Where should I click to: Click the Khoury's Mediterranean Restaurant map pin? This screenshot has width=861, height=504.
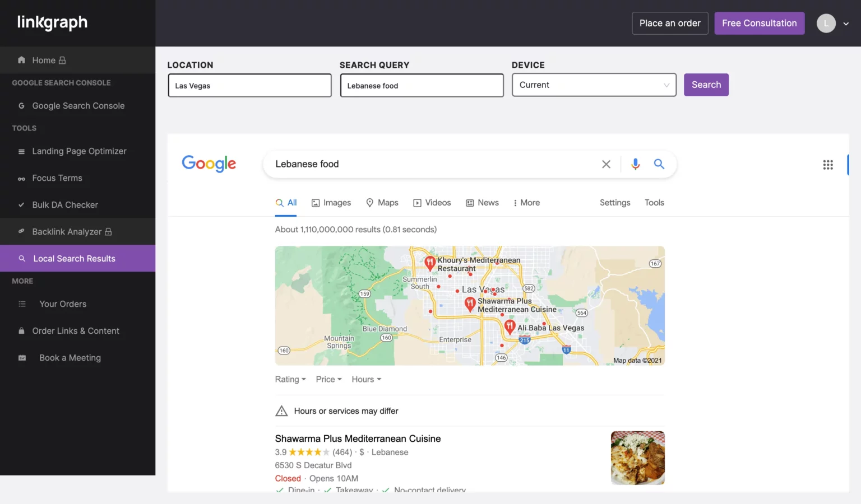pos(430,262)
